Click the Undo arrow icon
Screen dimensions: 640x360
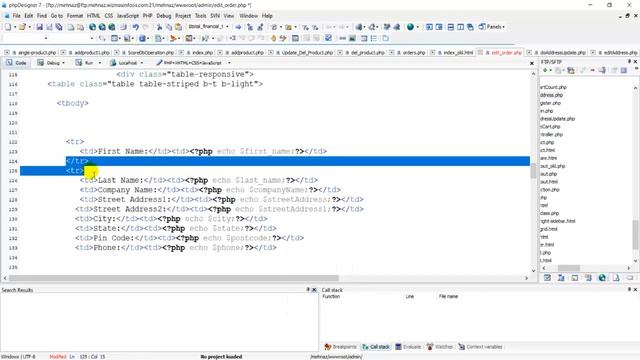(x=135, y=27)
